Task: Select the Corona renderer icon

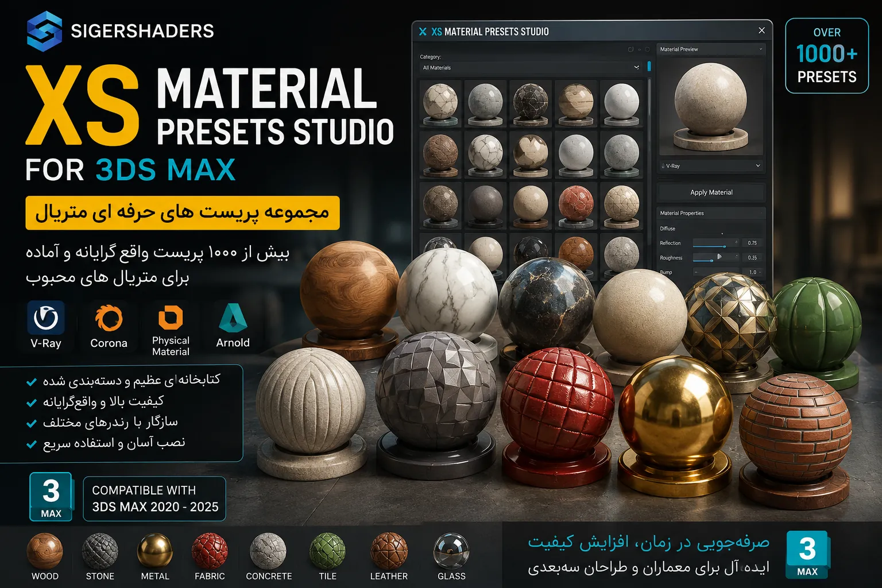Action: point(109,318)
